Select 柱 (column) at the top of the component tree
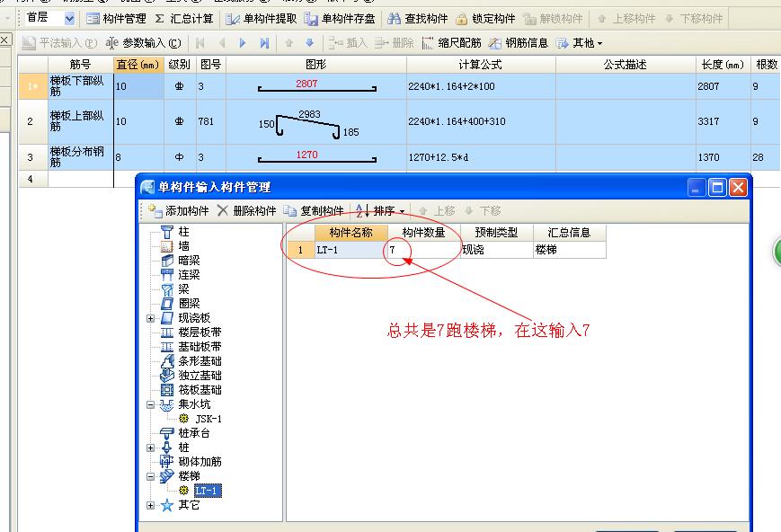Image resolution: width=781 pixels, height=532 pixels. 184,232
